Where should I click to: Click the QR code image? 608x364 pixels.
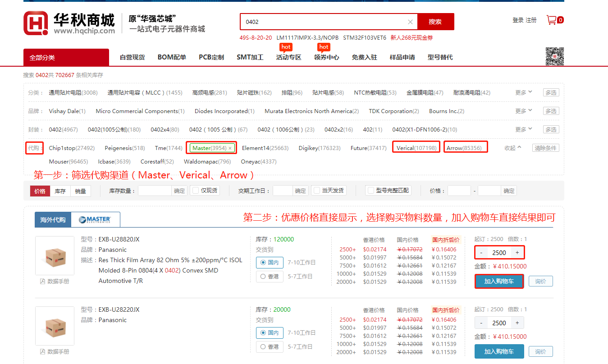pyautogui.click(x=555, y=56)
